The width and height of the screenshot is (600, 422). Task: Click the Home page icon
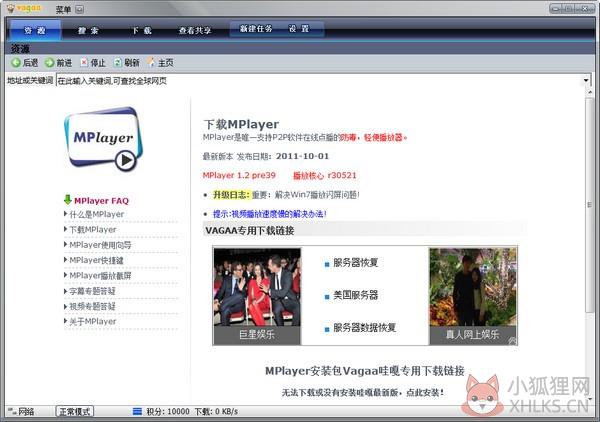click(x=151, y=62)
